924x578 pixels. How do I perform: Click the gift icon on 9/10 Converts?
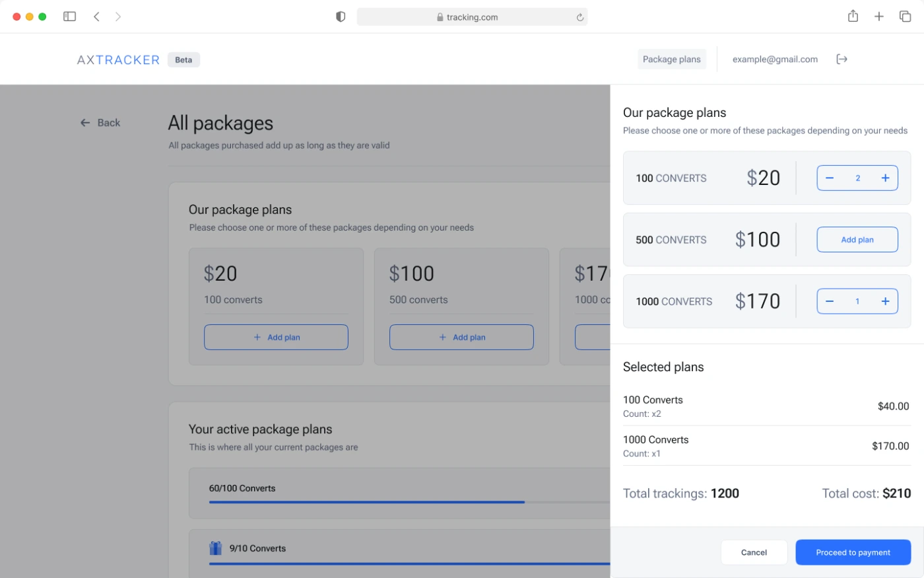215,548
